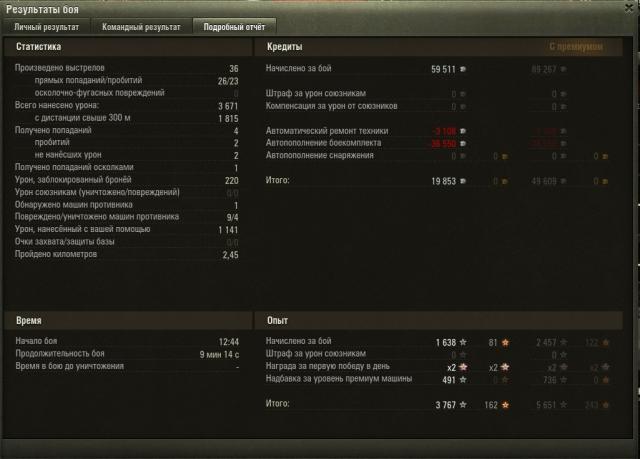Click credits icon beside ammo resupply cost
The width and height of the screenshot is (640, 459).
[463, 143]
